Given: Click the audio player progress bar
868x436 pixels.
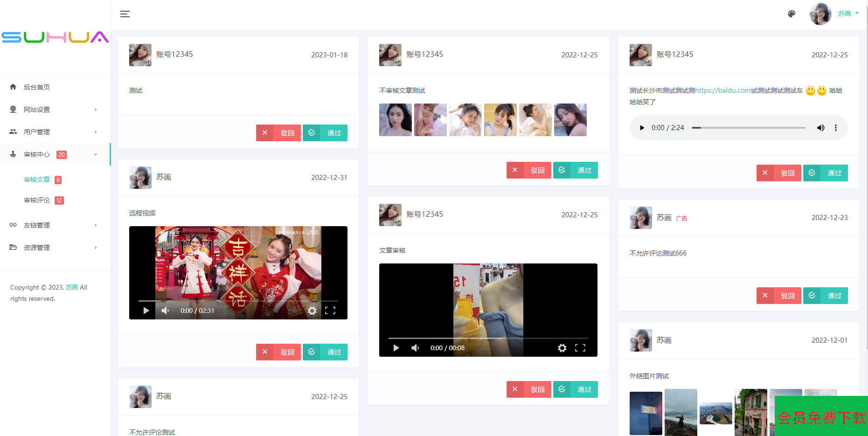Looking at the screenshot, I should [x=748, y=128].
